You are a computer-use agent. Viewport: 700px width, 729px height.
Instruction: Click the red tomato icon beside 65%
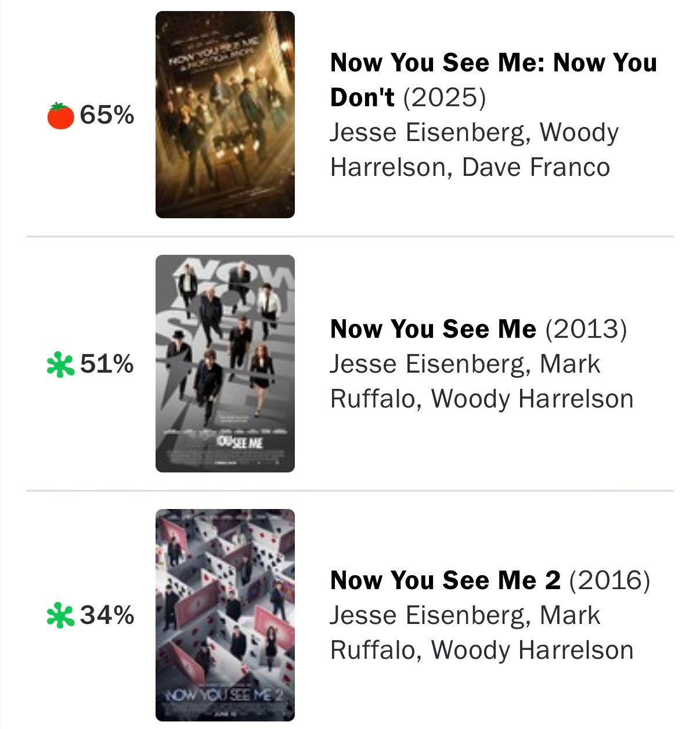point(60,116)
